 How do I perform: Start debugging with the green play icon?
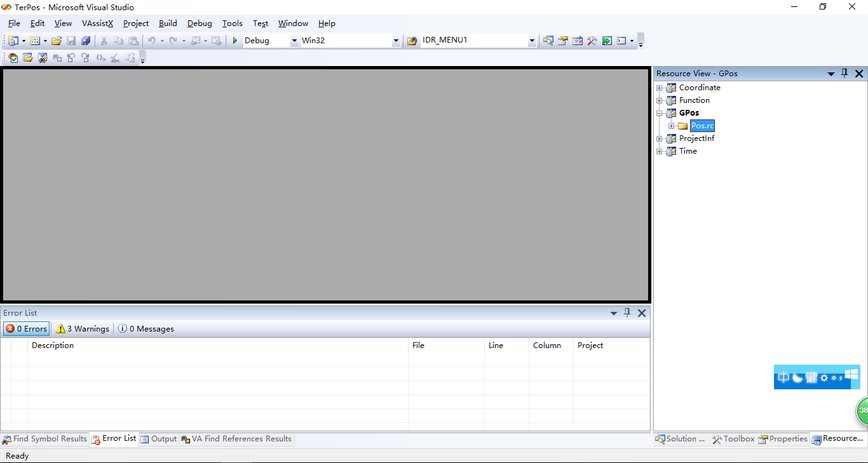[x=235, y=41]
